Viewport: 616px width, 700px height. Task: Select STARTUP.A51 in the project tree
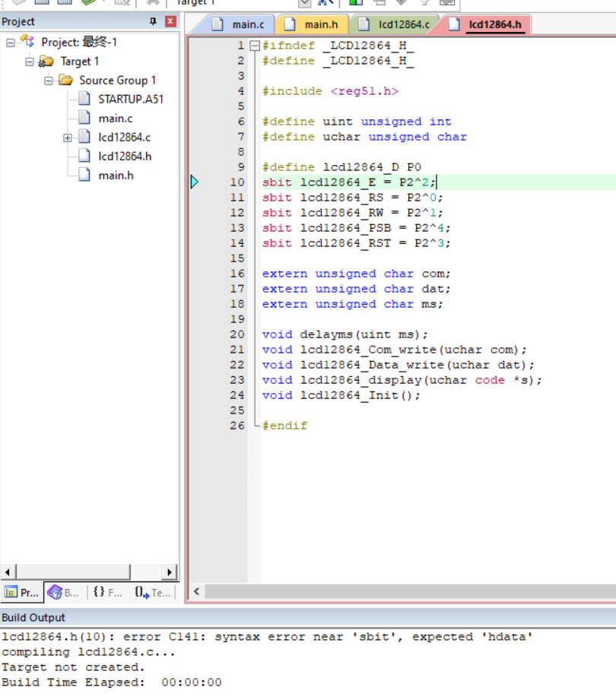131,99
